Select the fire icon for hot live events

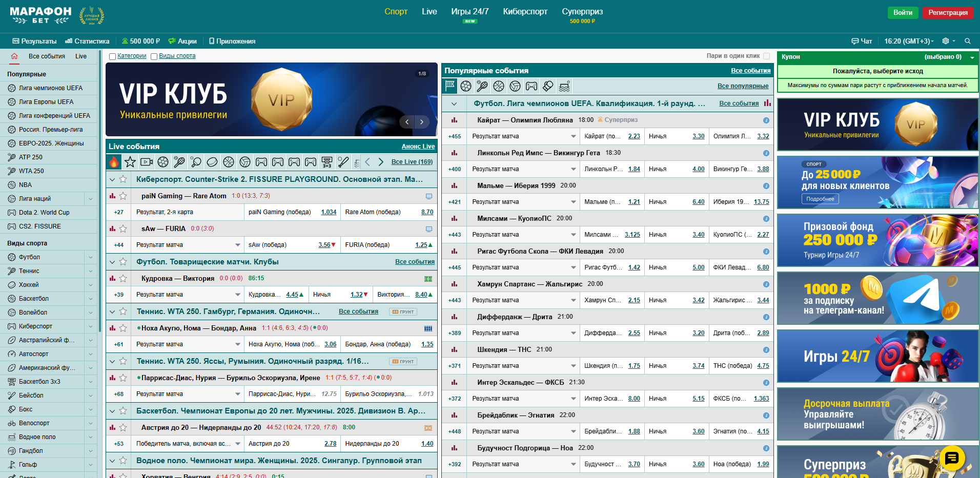click(114, 162)
